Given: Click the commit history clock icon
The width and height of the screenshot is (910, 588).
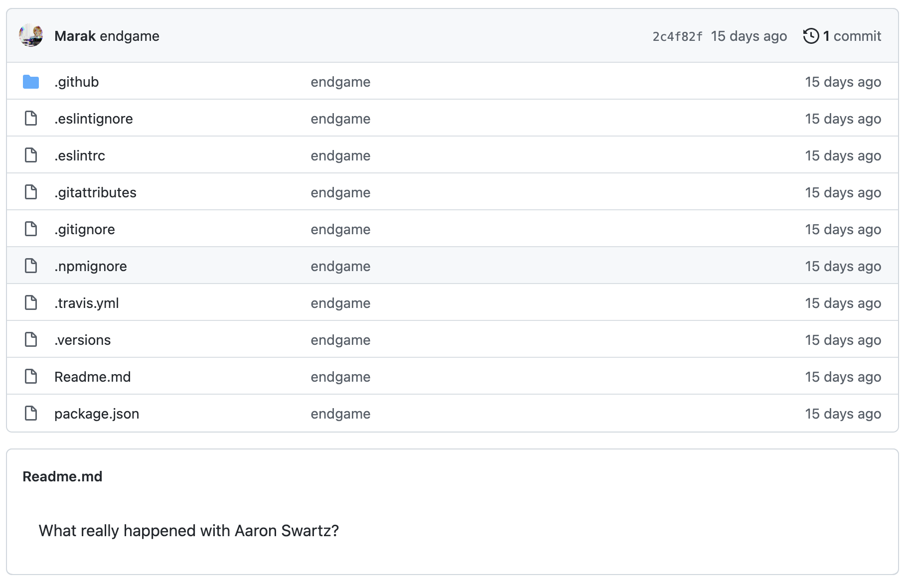Looking at the screenshot, I should [811, 36].
